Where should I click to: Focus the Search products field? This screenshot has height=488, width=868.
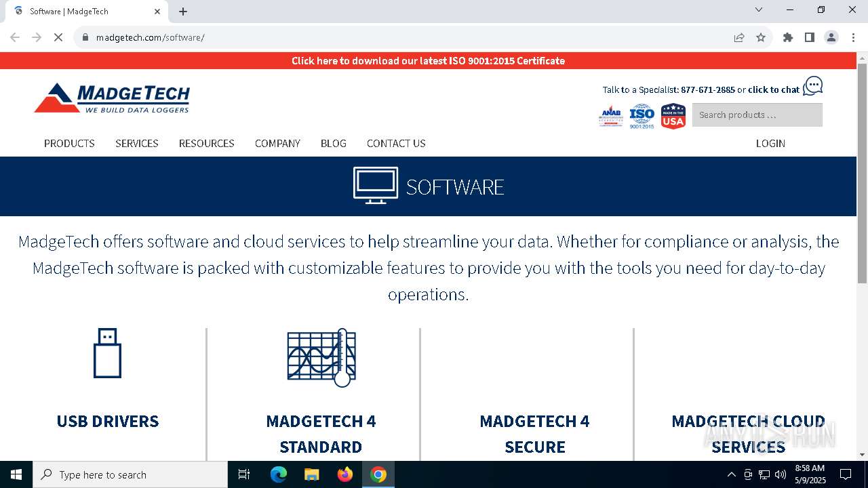[x=757, y=115]
